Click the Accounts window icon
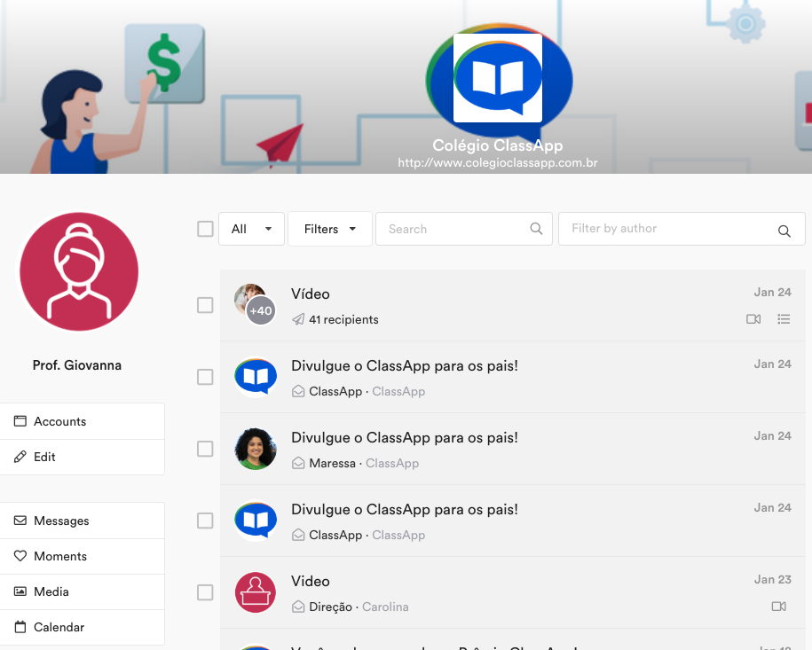812x650 pixels. tap(20, 420)
